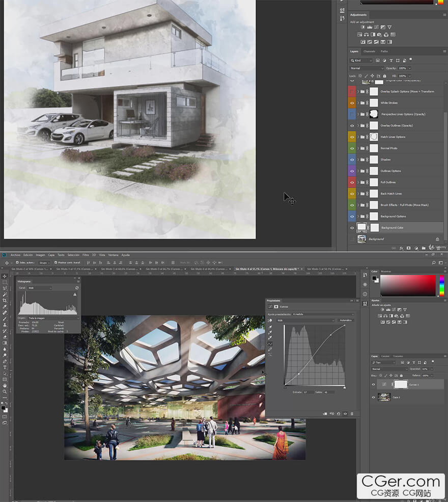Switch to Channels tab in upper window
Image resolution: width=448 pixels, height=502 pixels.
point(369,51)
